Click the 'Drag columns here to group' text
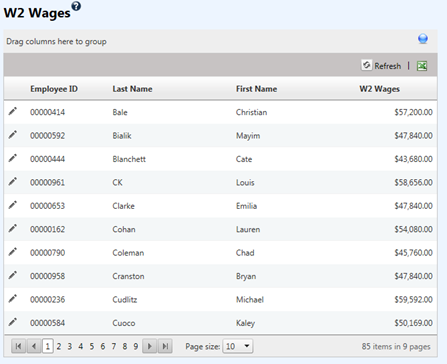Image resolution: width=447 pixels, height=364 pixels. (56, 42)
